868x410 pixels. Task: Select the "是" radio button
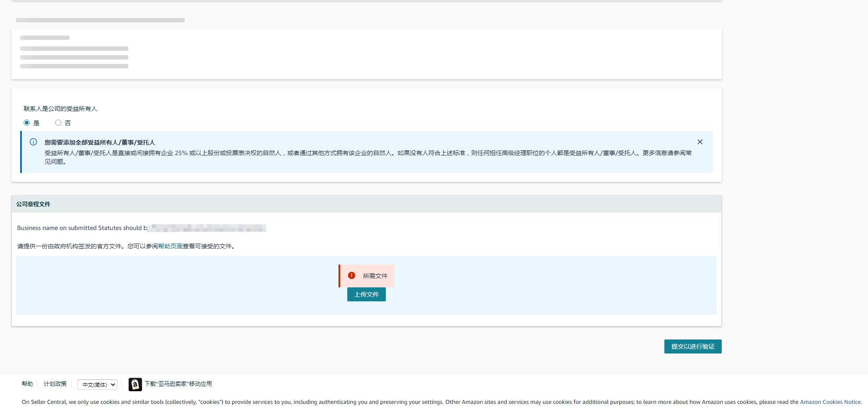click(27, 123)
